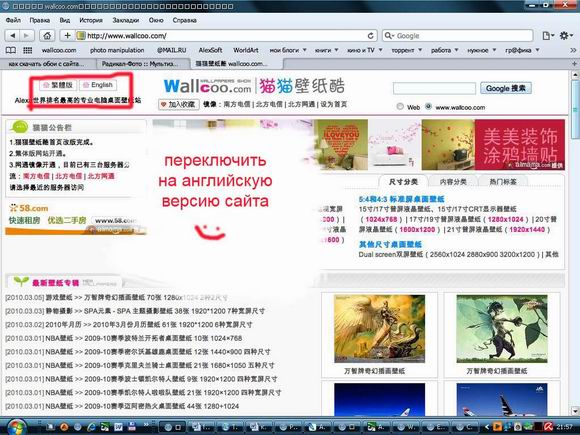
Task: Open the green fairy fantasy wallpaper thumbnail
Action: click(x=502, y=329)
